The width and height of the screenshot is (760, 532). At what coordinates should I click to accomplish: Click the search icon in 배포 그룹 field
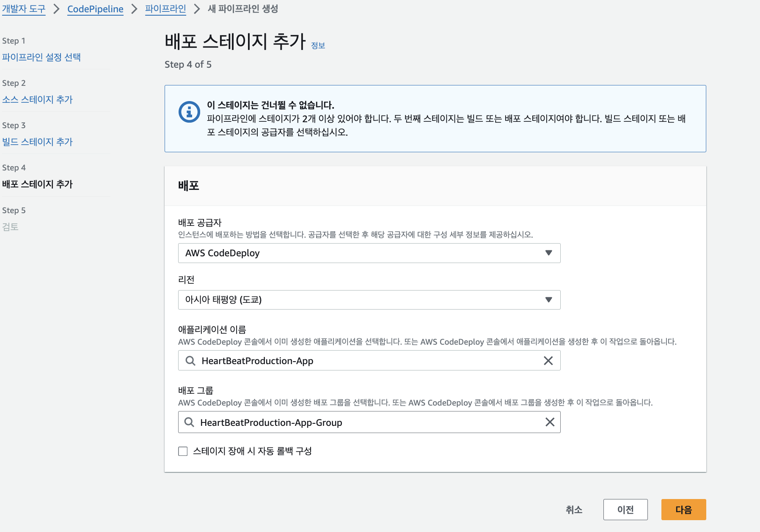(x=189, y=422)
